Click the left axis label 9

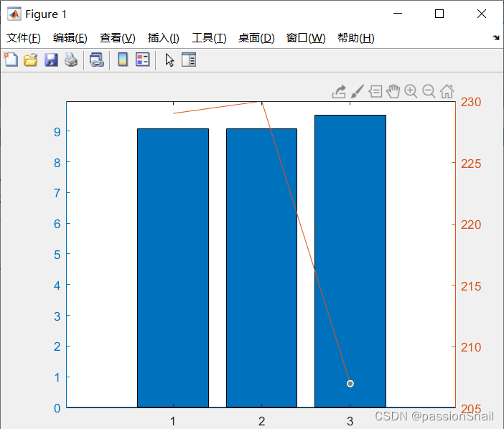57,132
